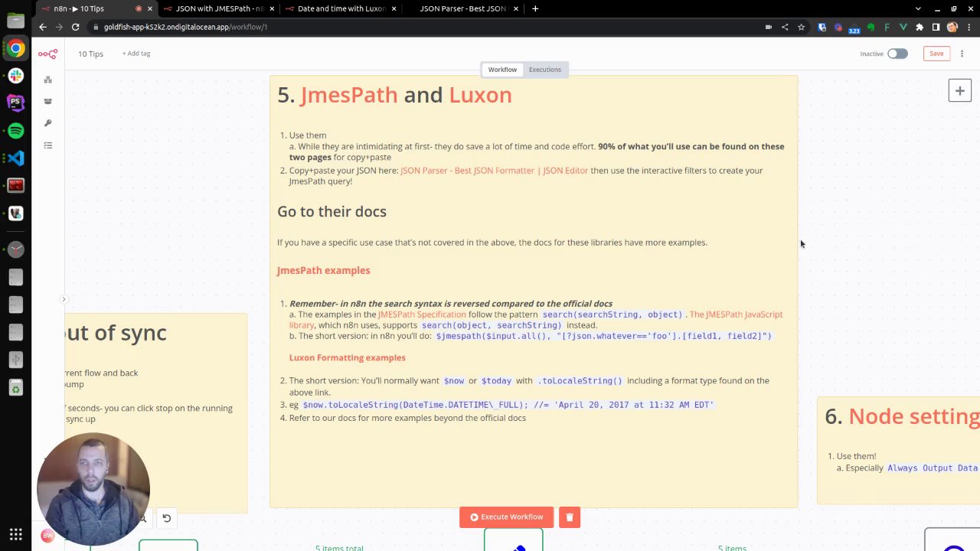
Task: Open Evernote extension icon
Action: (871, 27)
